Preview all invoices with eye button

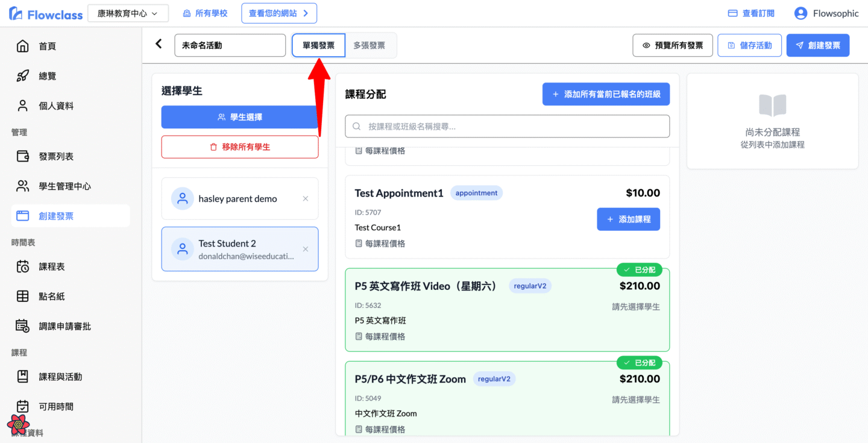pos(672,45)
